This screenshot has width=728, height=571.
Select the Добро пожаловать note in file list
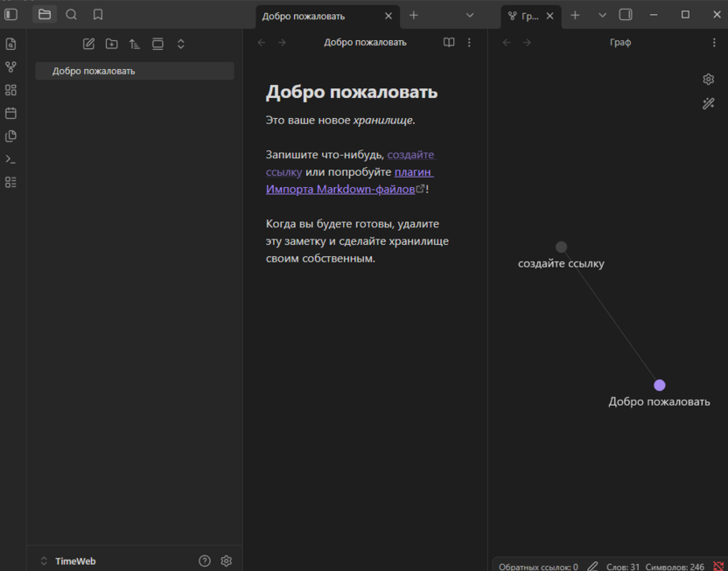[94, 71]
